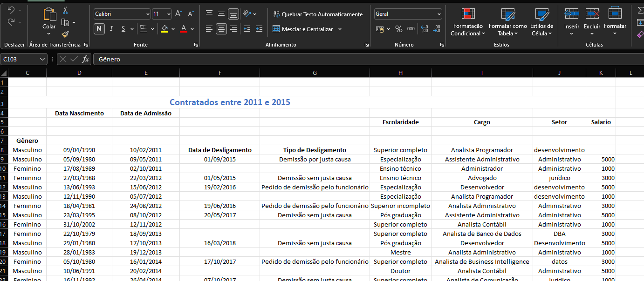Apply cell borders icon
The height and width of the screenshot is (281, 644).
144,29
